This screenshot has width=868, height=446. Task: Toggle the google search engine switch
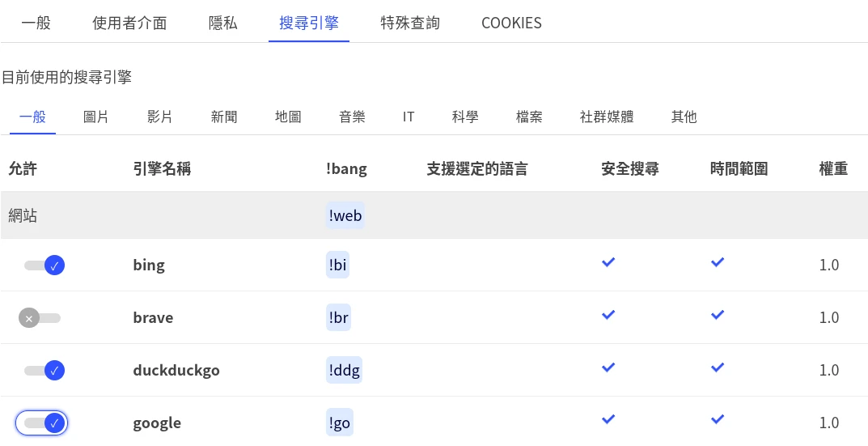pyautogui.click(x=42, y=423)
